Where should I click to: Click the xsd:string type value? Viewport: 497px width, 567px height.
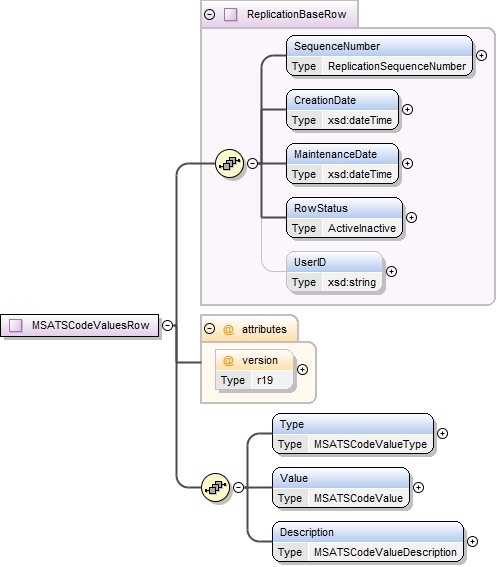pos(352,282)
